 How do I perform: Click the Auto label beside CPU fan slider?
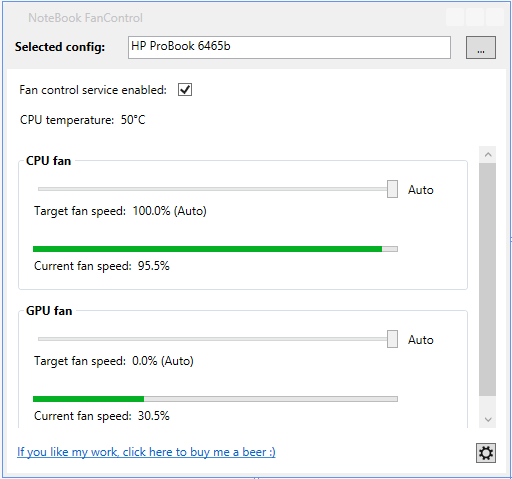[x=421, y=190]
